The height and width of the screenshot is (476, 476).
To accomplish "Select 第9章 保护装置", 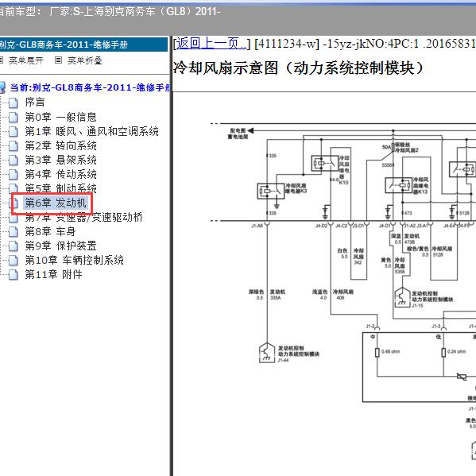I will click(60, 246).
